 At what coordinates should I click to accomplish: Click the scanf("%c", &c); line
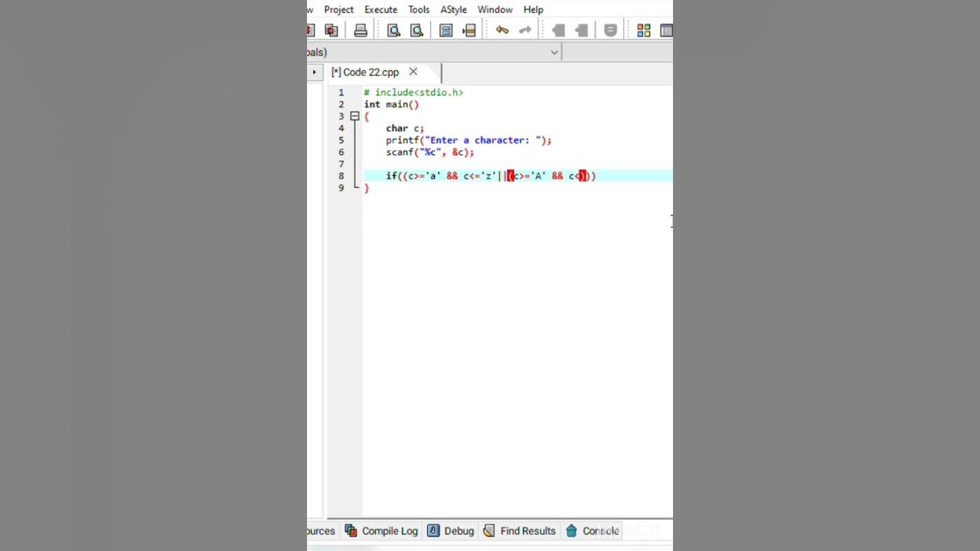tap(430, 152)
